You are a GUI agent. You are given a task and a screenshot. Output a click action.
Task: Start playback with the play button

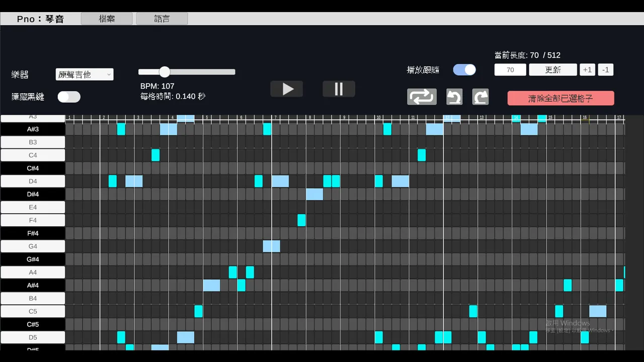tap(287, 89)
